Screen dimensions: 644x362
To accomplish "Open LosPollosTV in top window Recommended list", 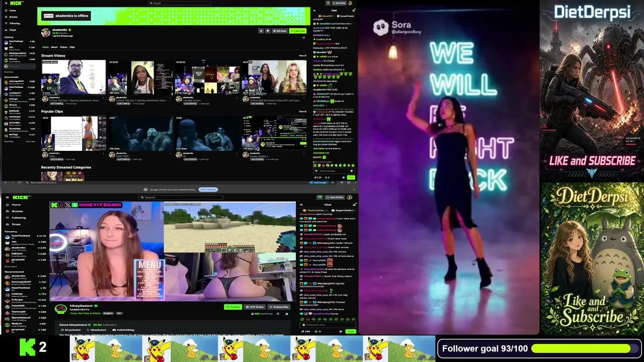I will [19, 94].
